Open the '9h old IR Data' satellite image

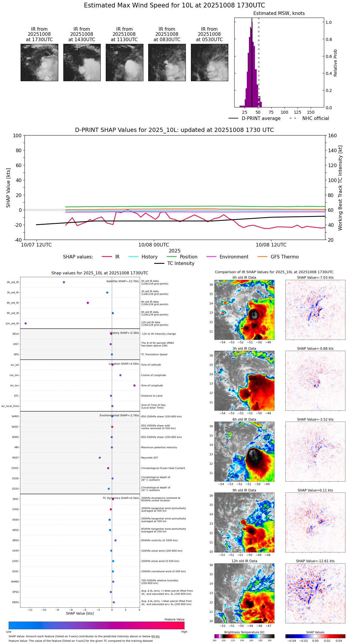pyautogui.click(x=244, y=523)
